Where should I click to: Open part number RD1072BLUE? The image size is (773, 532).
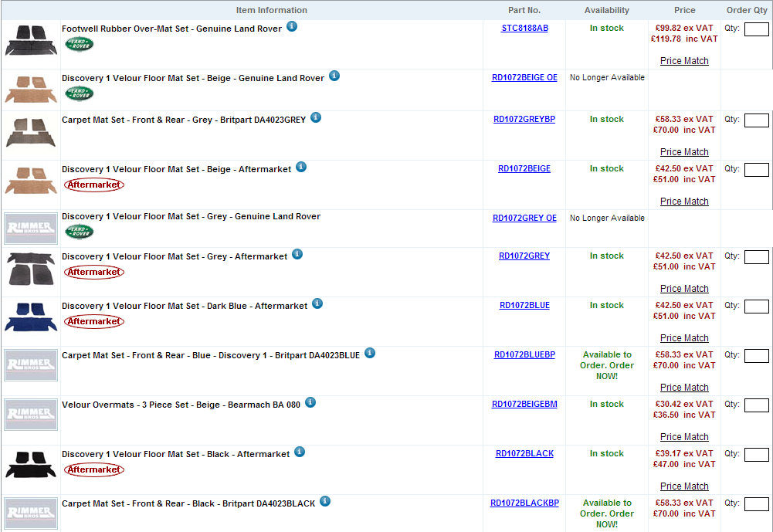524,305
